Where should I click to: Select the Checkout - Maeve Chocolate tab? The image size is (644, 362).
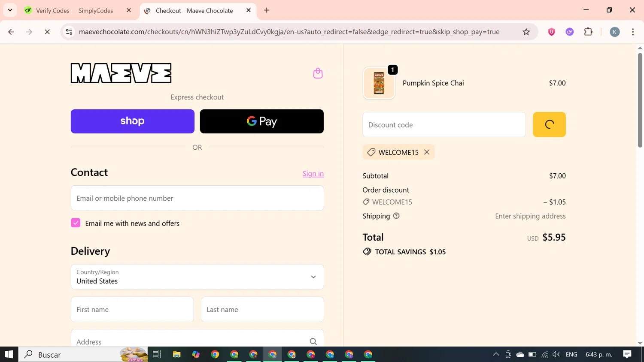pyautogui.click(x=194, y=10)
